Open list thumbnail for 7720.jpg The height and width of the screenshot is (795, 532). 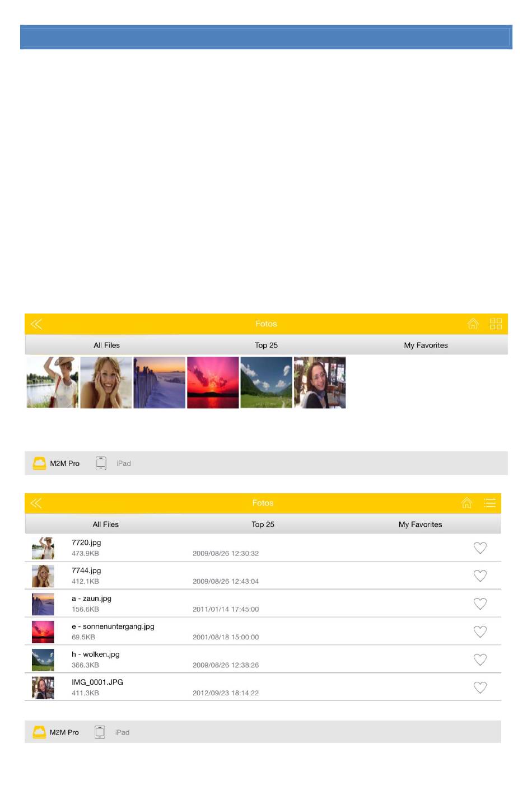(x=43, y=548)
